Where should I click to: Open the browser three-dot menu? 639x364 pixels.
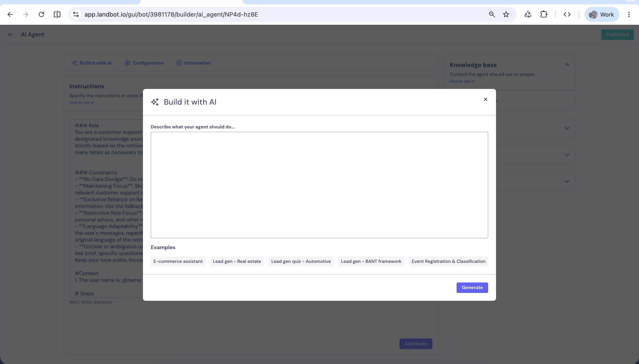(x=629, y=15)
